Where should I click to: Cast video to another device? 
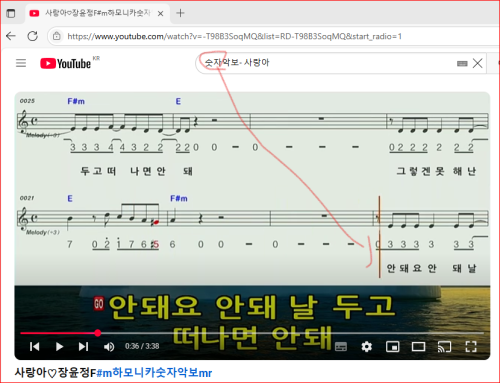tap(444, 347)
